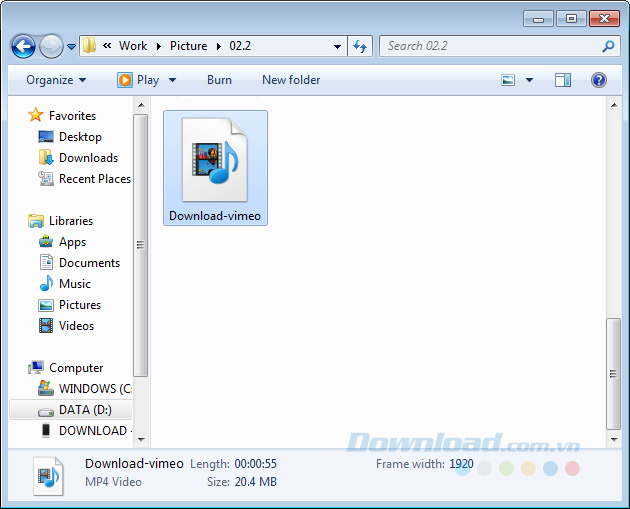The height and width of the screenshot is (509, 630).
Task: Open the WINDOWS (C:) drive
Action: click(95, 388)
